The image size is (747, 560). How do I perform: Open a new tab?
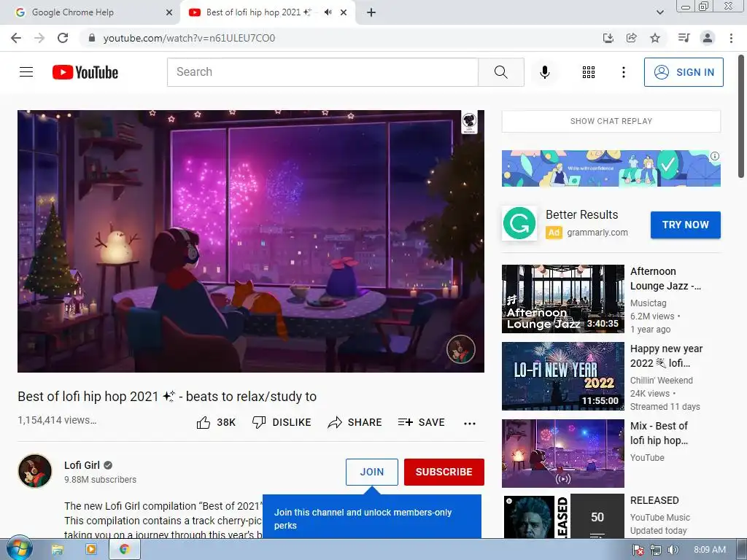tap(371, 12)
